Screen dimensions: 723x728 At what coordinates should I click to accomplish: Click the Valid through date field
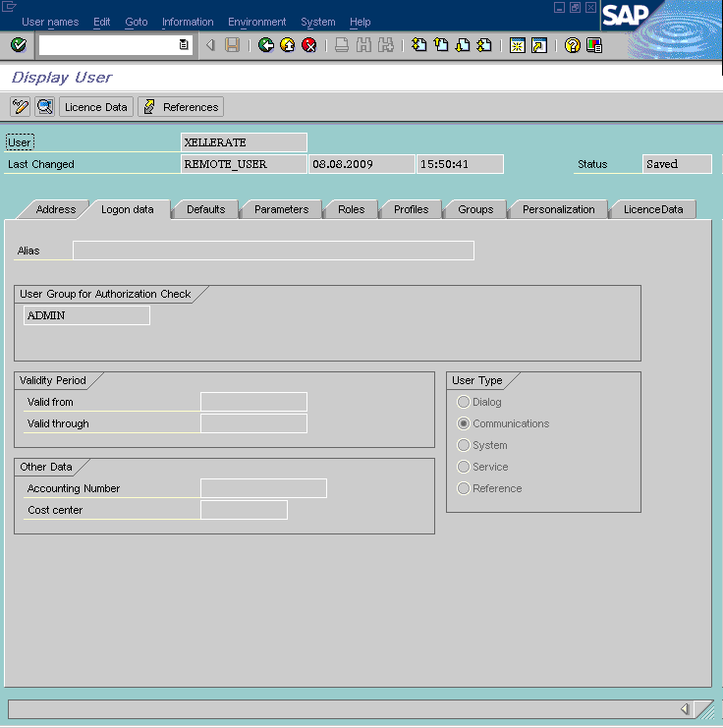pos(253,423)
